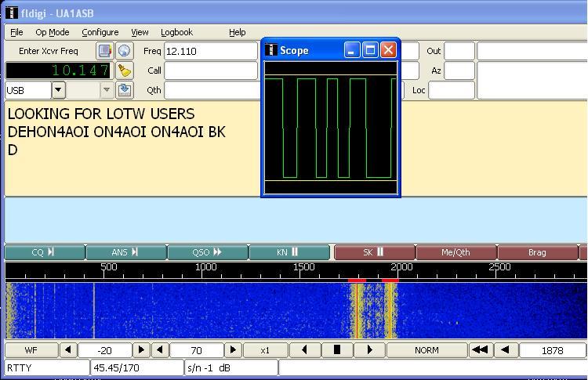
Task: Toggle the NORM waterfall speed button
Action: 426,350
